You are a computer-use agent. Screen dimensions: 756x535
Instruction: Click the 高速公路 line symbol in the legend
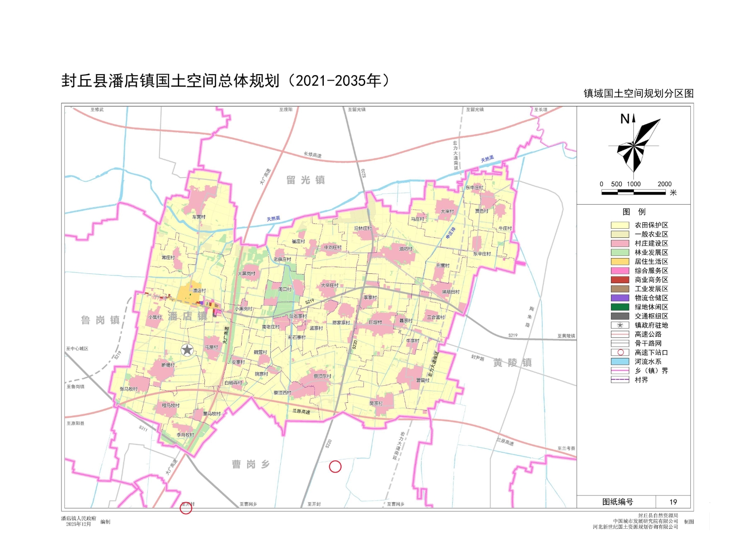(620, 334)
